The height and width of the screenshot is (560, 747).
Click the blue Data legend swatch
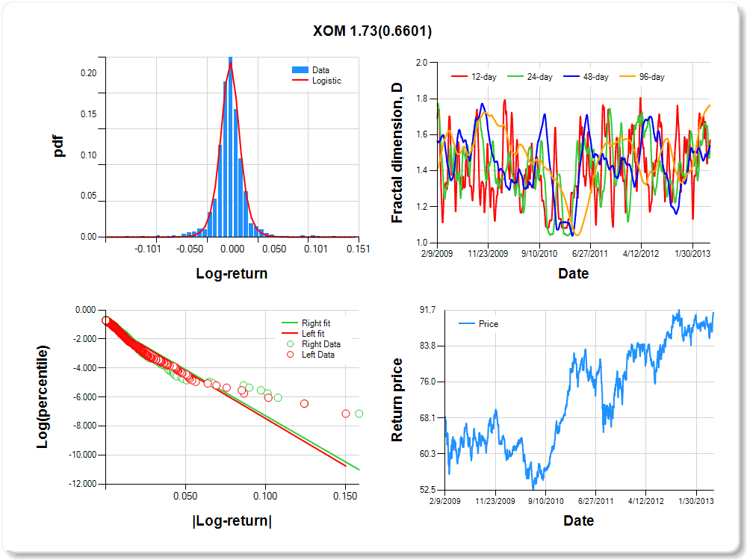pos(300,70)
